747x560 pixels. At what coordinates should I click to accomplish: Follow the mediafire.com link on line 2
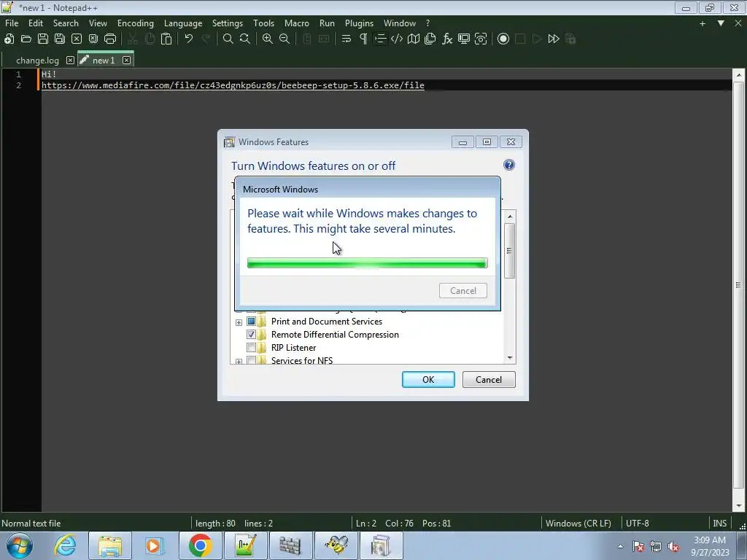(233, 85)
